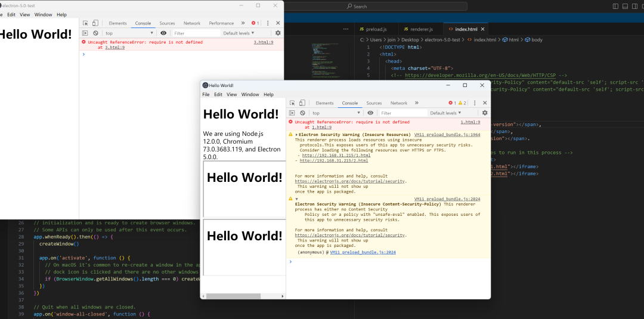The height and width of the screenshot is (319, 644).
Task: Toggle device toolbar in front Hello World DevTools
Action: pyautogui.click(x=302, y=103)
